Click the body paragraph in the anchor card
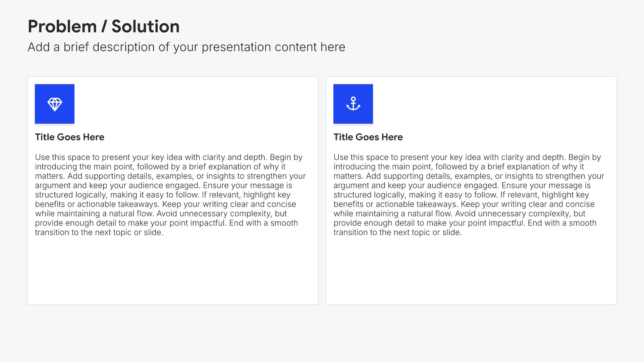The width and height of the screenshot is (644, 362). coord(469,195)
